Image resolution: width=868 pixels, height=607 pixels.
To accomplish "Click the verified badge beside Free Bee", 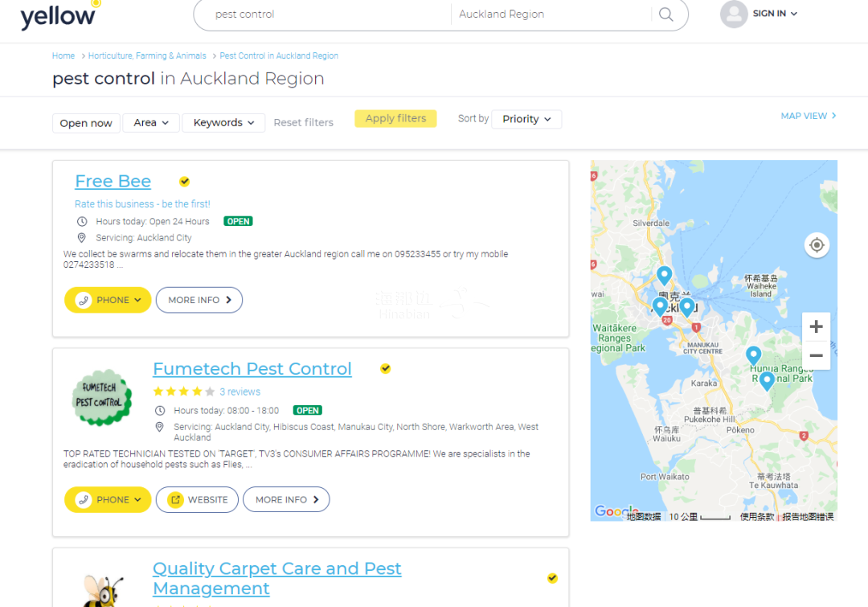I will [185, 182].
